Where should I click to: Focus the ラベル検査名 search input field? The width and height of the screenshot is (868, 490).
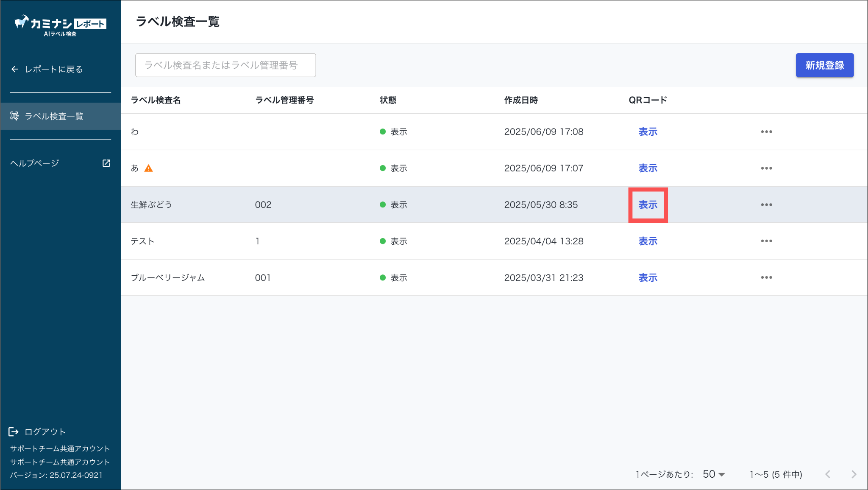(x=225, y=65)
